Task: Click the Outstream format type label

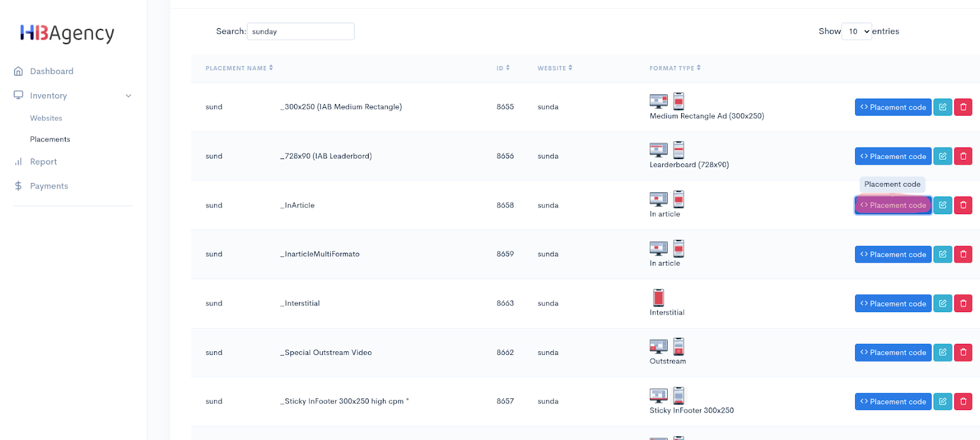Action: click(668, 362)
